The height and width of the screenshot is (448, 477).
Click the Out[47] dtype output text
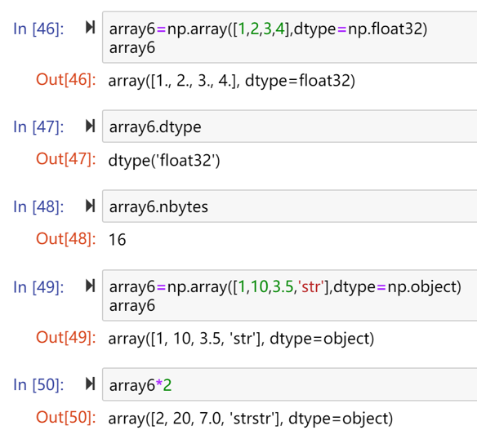click(x=164, y=161)
